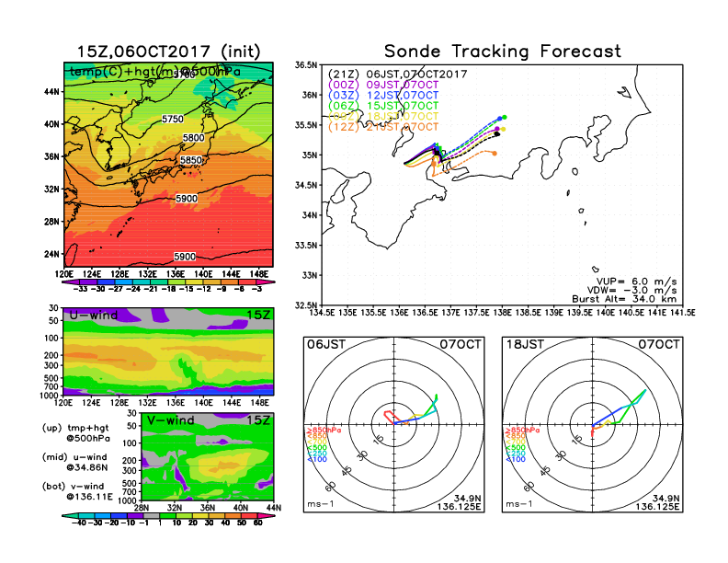Click the "36.5N" latitude axis label
The width and height of the screenshot is (728, 563).
pos(306,64)
